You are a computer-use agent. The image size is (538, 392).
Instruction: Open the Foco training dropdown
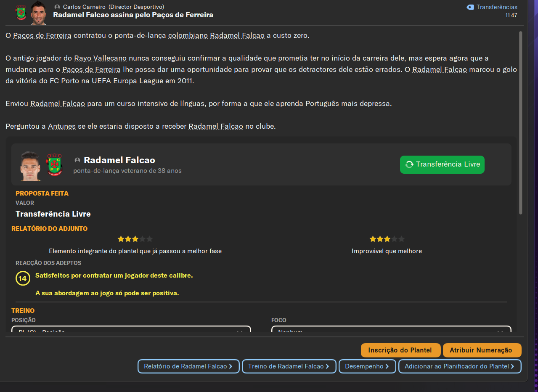click(391, 330)
